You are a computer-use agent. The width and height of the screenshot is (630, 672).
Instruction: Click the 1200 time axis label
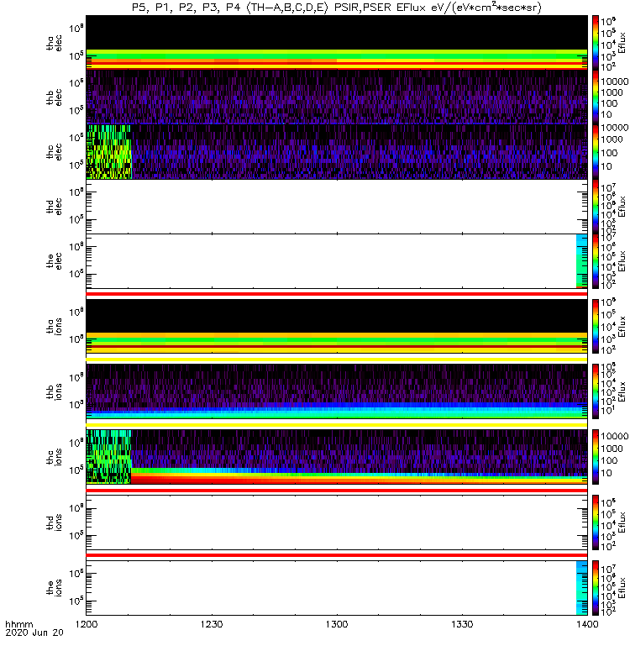(87, 624)
